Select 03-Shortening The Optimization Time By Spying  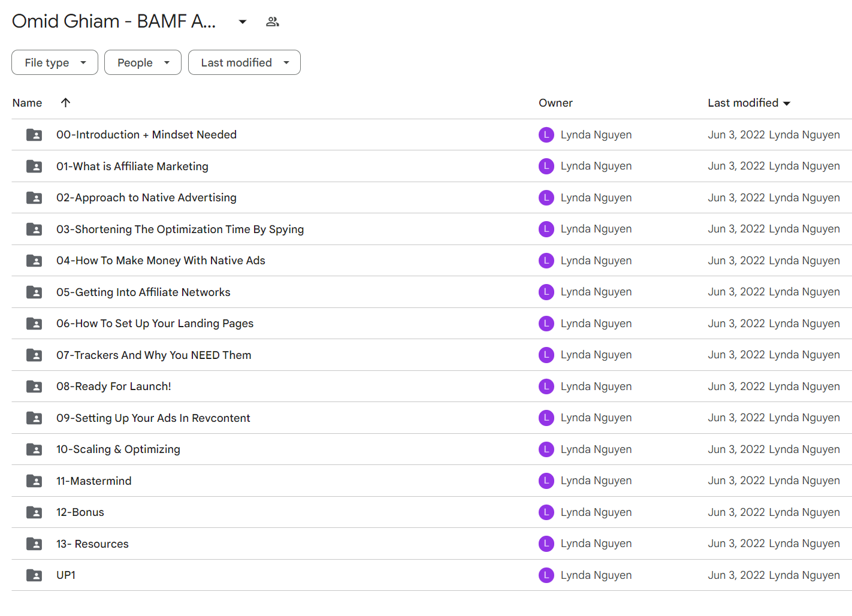(x=180, y=230)
